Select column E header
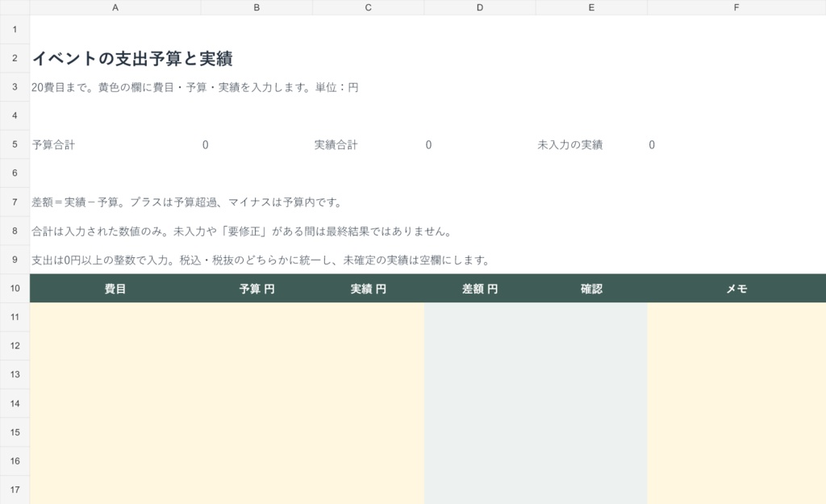The width and height of the screenshot is (826, 504). [x=591, y=7]
